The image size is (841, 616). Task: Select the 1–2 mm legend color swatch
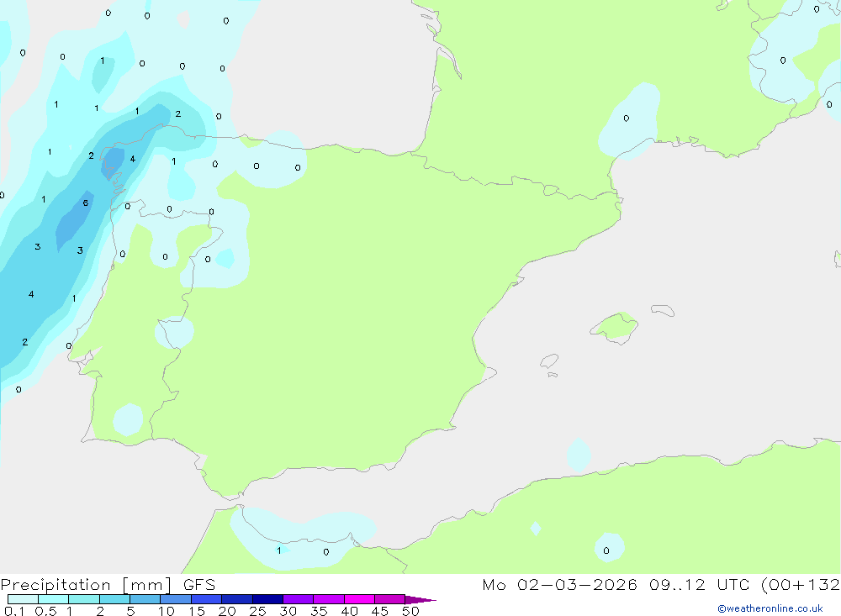click(x=84, y=599)
